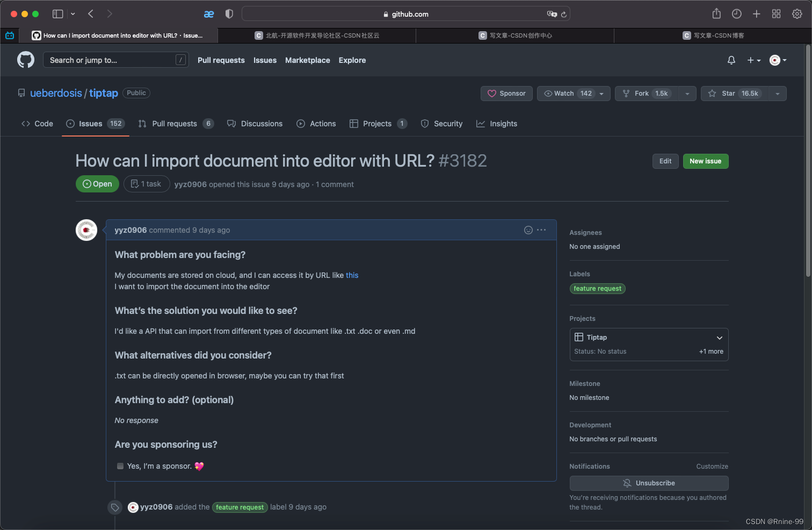Switch to the repository Issues tab

[x=96, y=124]
